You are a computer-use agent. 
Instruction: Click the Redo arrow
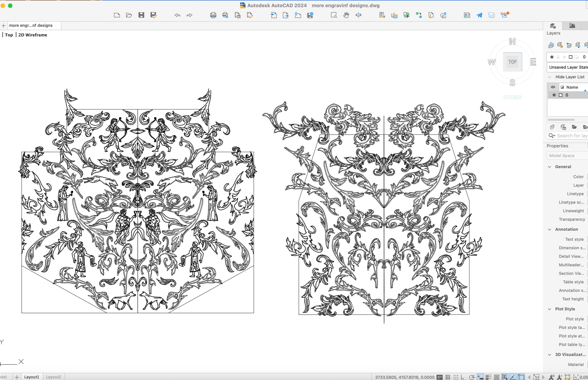[190, 15]
